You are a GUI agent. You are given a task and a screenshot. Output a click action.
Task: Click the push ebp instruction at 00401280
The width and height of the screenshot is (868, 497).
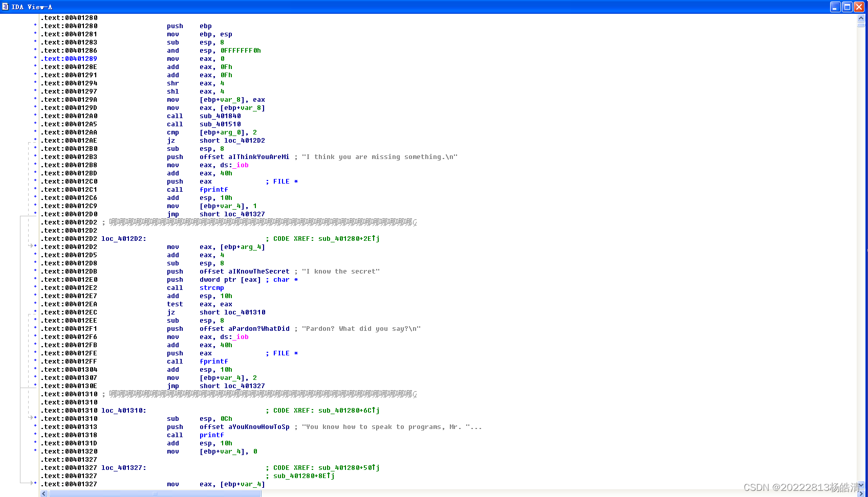[x=189, y=26]
